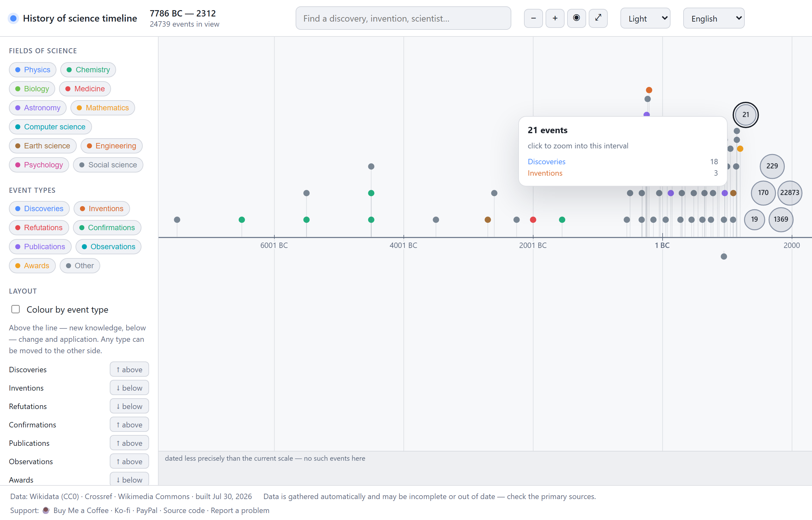812x520 pixels.
Task: Toggle the Chemistry field filter
Action: pyautogui.click(x=88, y=69)
